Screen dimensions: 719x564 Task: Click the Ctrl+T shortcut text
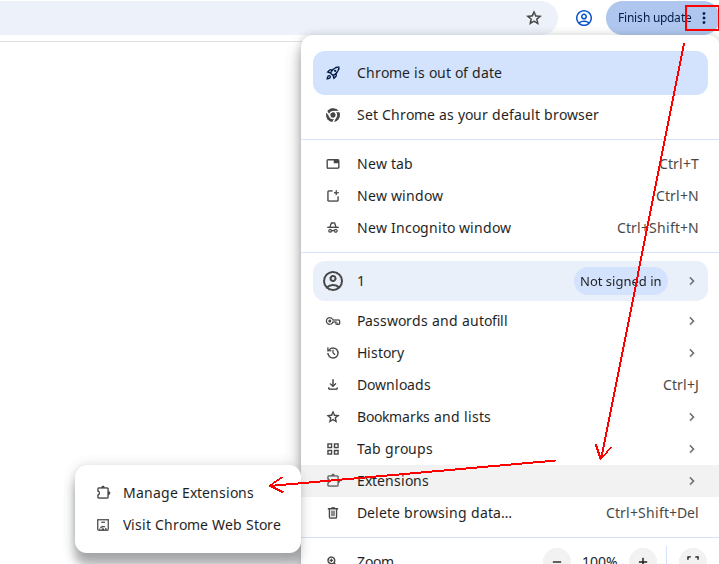point(679,164)
